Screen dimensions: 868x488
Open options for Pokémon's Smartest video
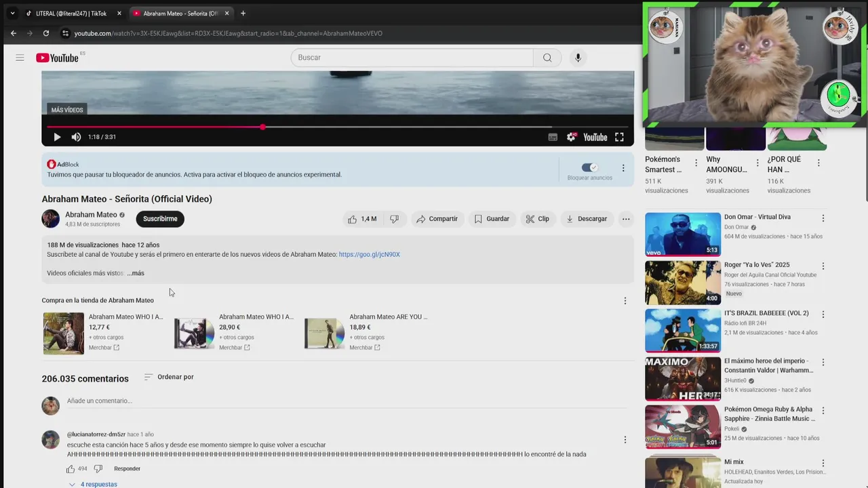tap(696, 163)
